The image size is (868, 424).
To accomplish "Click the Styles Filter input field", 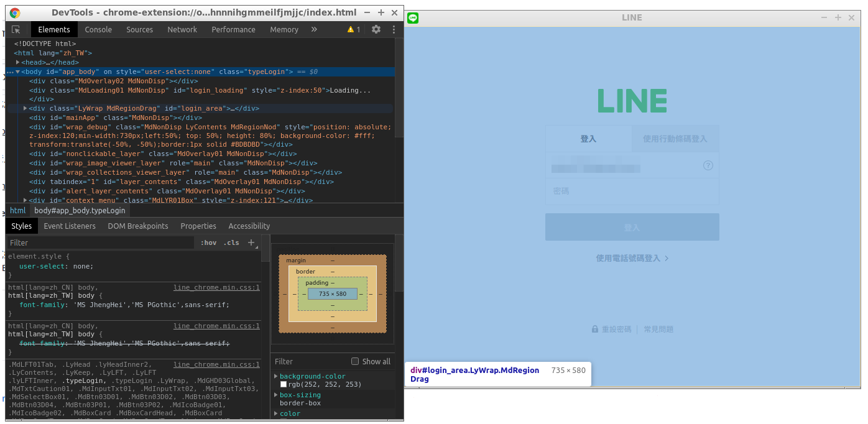I will coord(99,242).
